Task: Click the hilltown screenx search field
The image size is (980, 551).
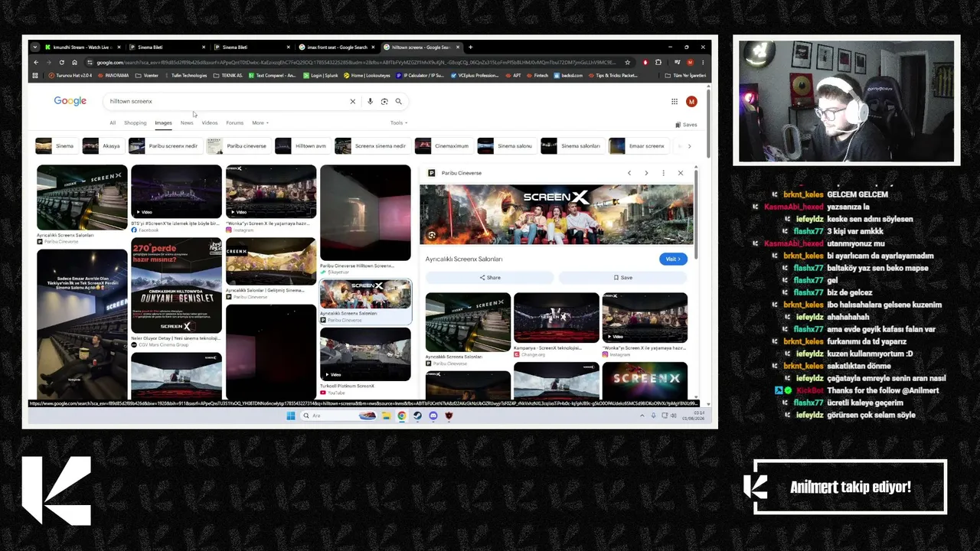Action: [226, 101]
